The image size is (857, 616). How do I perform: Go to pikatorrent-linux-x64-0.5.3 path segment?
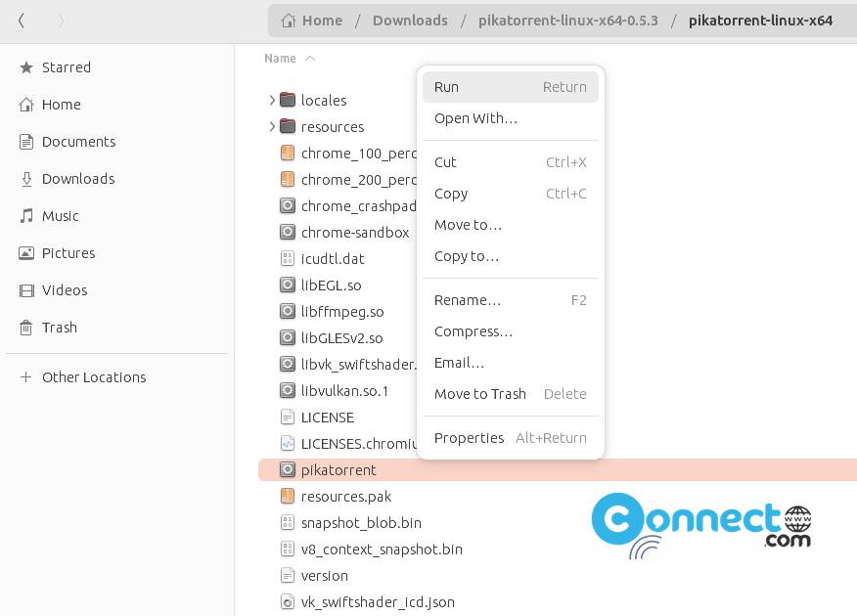tap(567, 21)
